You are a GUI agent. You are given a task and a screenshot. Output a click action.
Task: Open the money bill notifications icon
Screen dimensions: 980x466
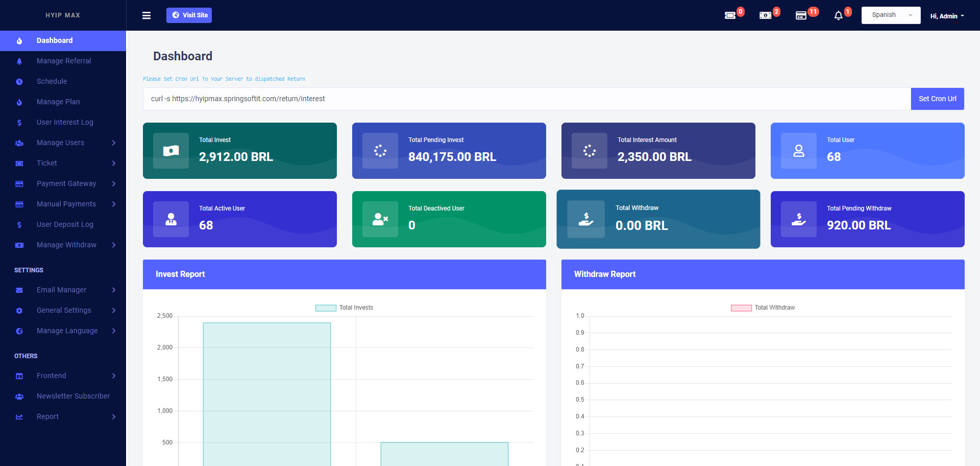pyautogui.click(x=765, y=15)
